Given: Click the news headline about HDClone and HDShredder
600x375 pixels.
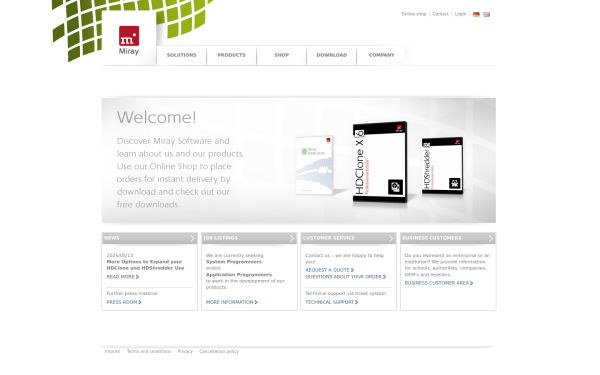Looking at the screenshot, I should (x=145, y=265).
